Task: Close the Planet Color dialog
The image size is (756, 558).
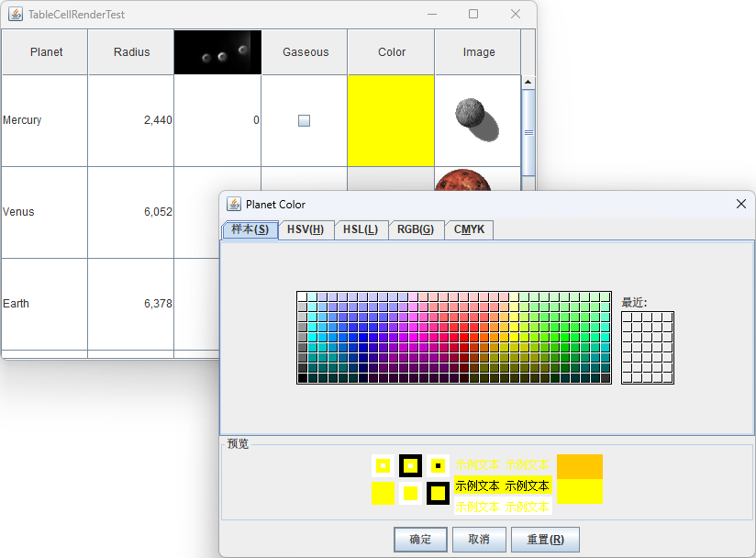Action: pos(740,204)
